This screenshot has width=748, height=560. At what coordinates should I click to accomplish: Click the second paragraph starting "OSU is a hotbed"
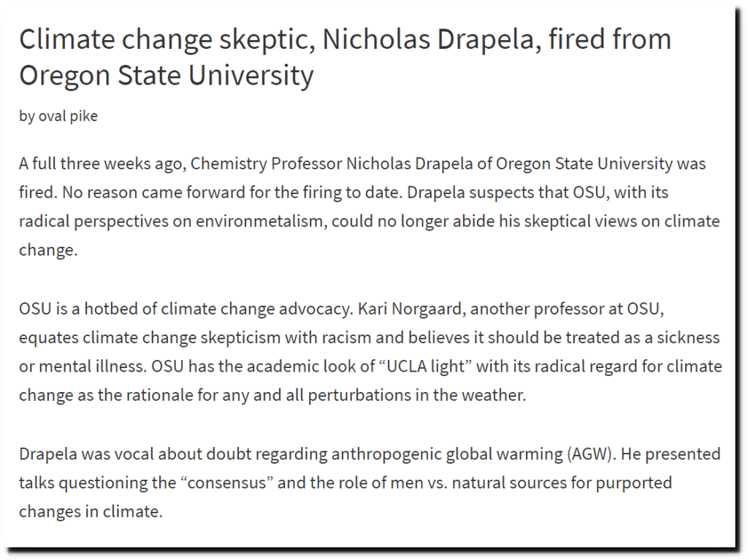coord(370,351)
